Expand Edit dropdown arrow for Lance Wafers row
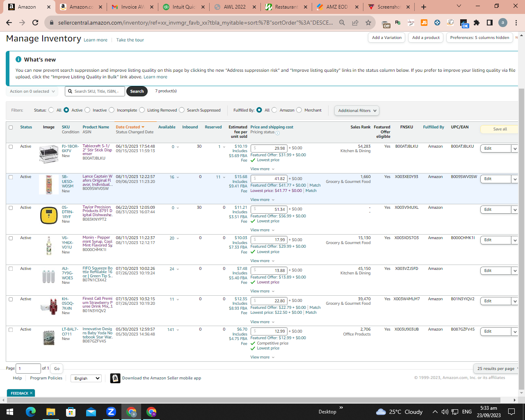Viewport: 525px width, 420px height. 515,179
